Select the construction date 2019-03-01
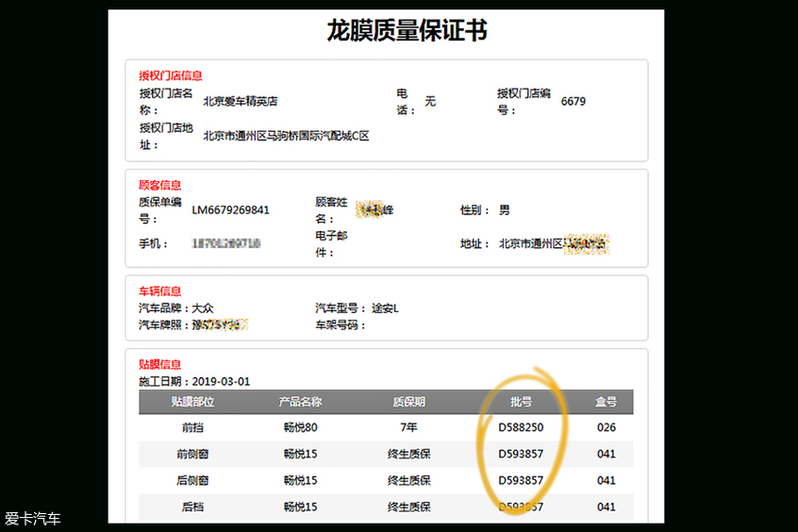The width and height of the screenshot is (798, 532). click(222, 381)
